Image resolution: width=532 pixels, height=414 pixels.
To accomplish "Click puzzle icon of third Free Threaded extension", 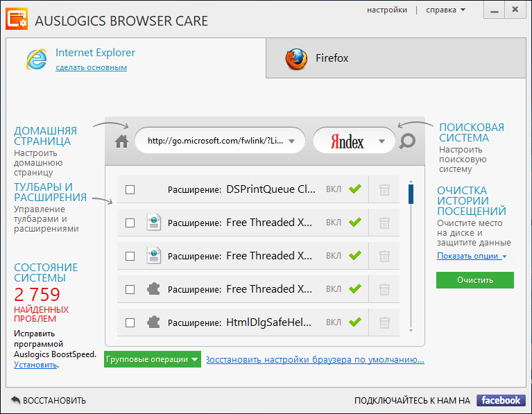I will click(153, 288).
